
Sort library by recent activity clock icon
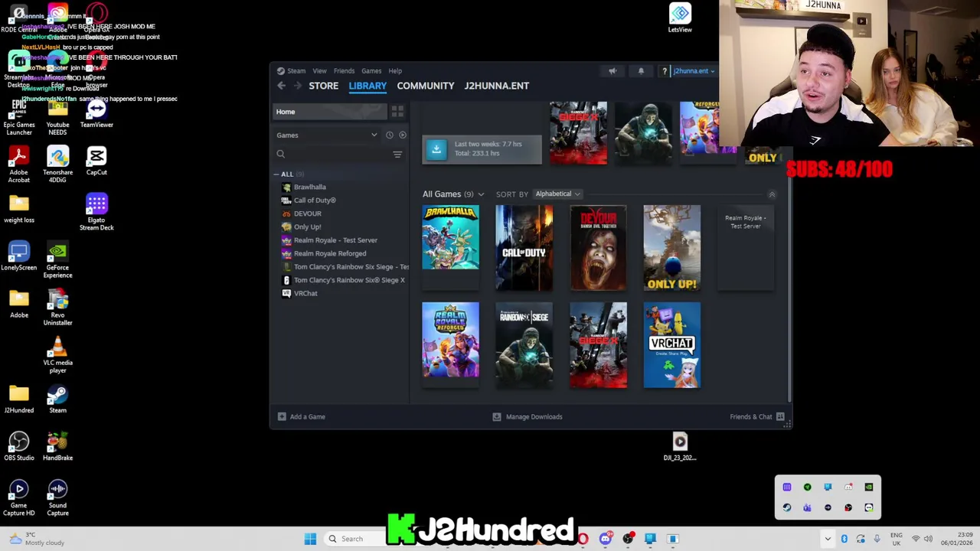click(x=389, y=135)
